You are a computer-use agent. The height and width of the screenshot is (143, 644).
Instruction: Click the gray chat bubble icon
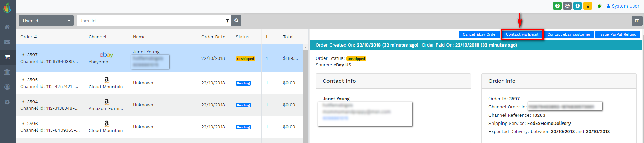(567, 6)
